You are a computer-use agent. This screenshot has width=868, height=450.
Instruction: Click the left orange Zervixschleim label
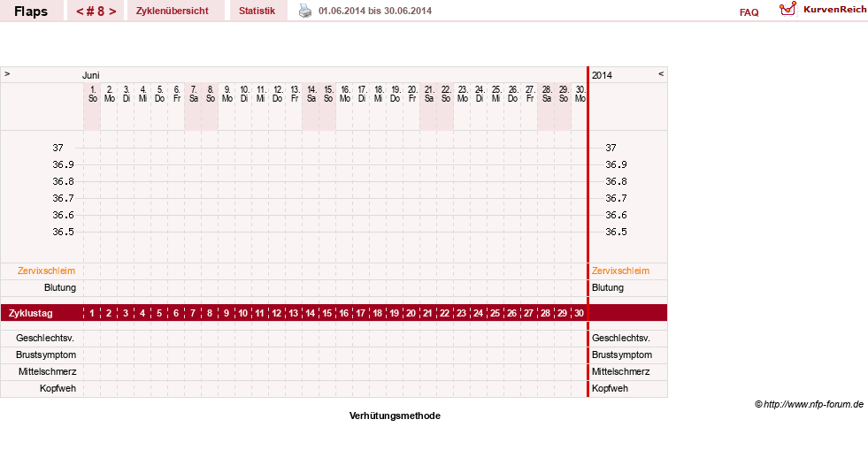[x=47, y=271]
